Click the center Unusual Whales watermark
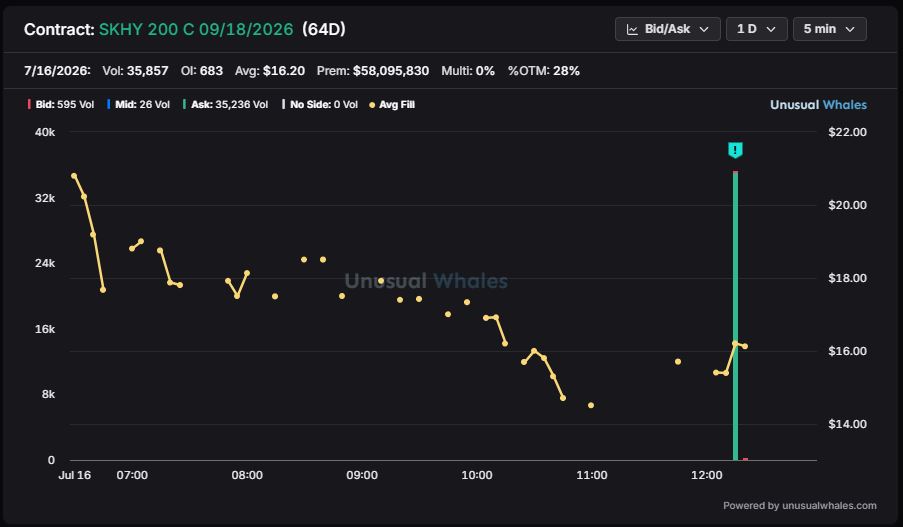This screenshot has width=903, height=527. (426, 281)
